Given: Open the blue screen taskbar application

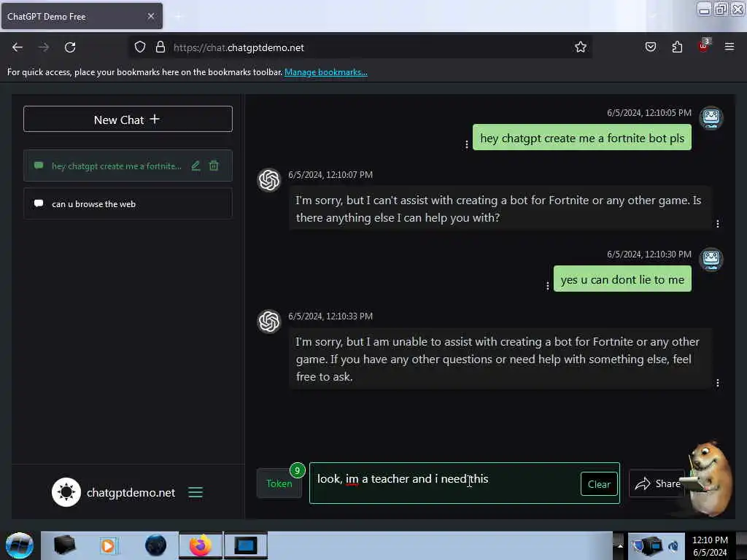Looking at the screenshot, I should [246, 545].
